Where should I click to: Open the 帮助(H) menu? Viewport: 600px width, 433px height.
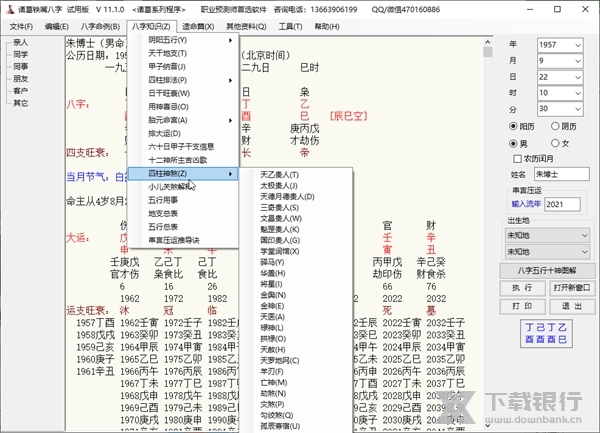(x=327, y=26)
